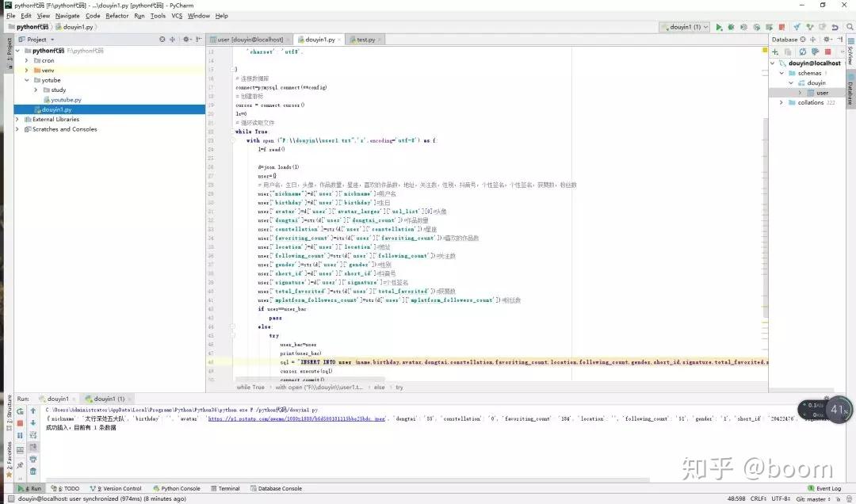This screenshot has height=504, width=856.
Task: Click the VCS commit icon
Action: (810, 27)
